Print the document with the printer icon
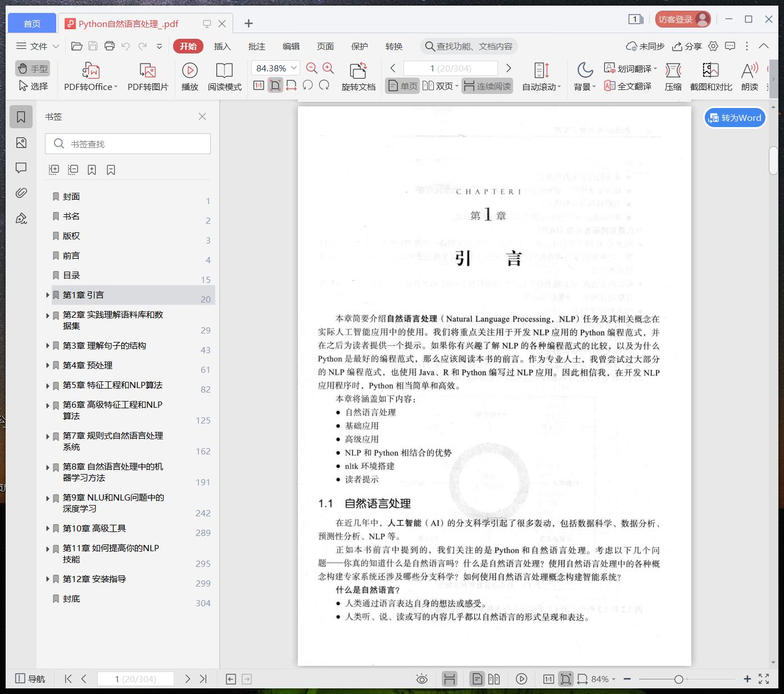Viewport: 784px width, 694px height. coord(110,46)
